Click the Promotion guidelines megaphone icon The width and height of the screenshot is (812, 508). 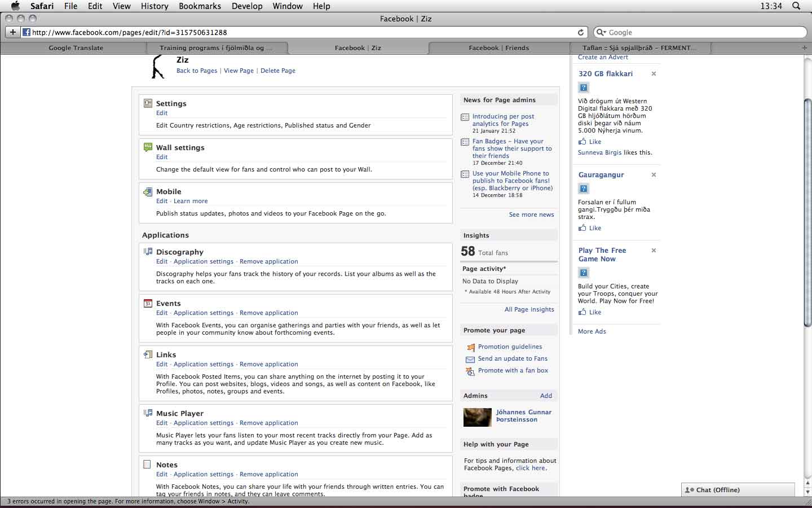coord(470,347)
